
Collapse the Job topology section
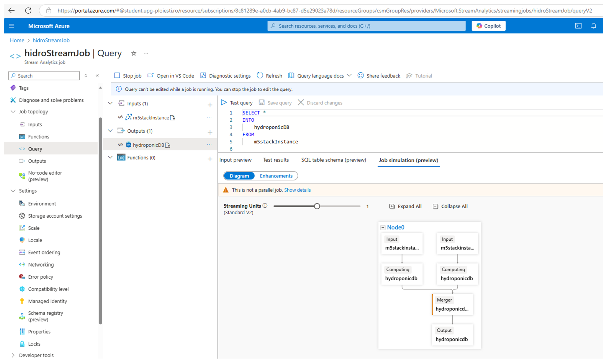point(13,112)
